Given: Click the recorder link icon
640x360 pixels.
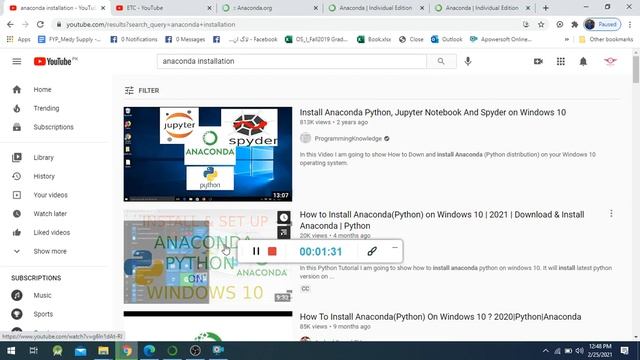Looking at the screenshot, I should (372, 251).
